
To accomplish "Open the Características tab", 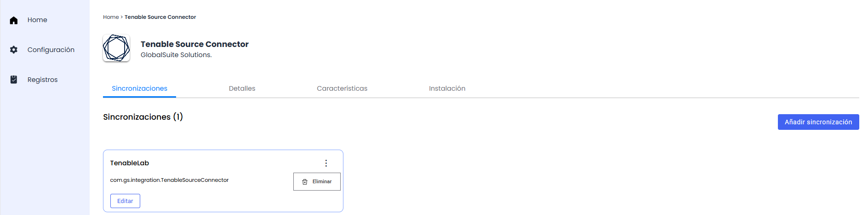I will point(342,88).
